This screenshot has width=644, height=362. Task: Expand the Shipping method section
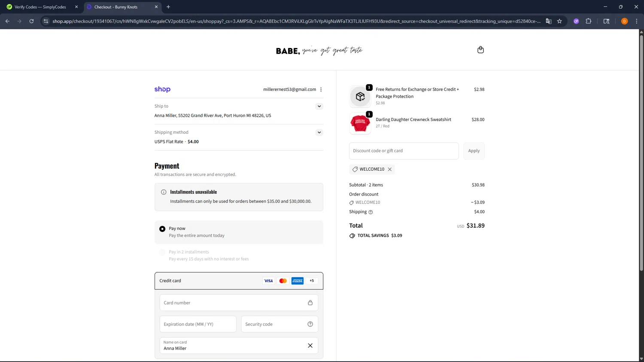[319, 133]
